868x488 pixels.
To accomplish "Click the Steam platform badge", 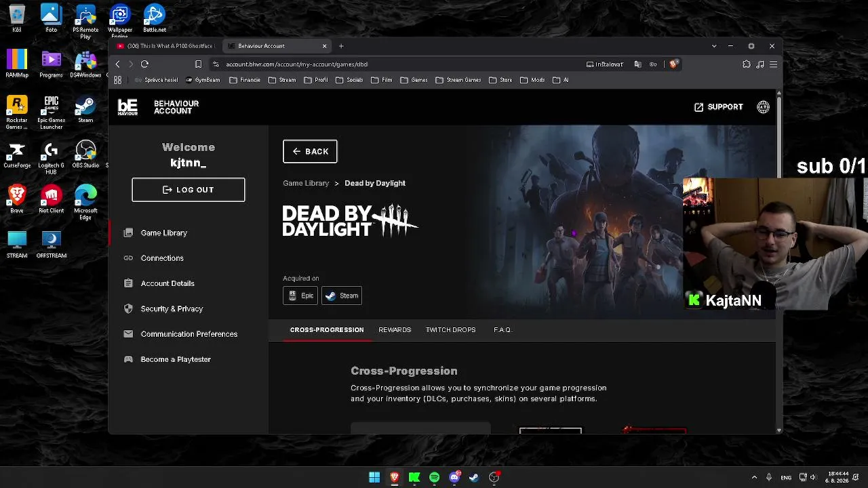I will click(x=342, y=296).
